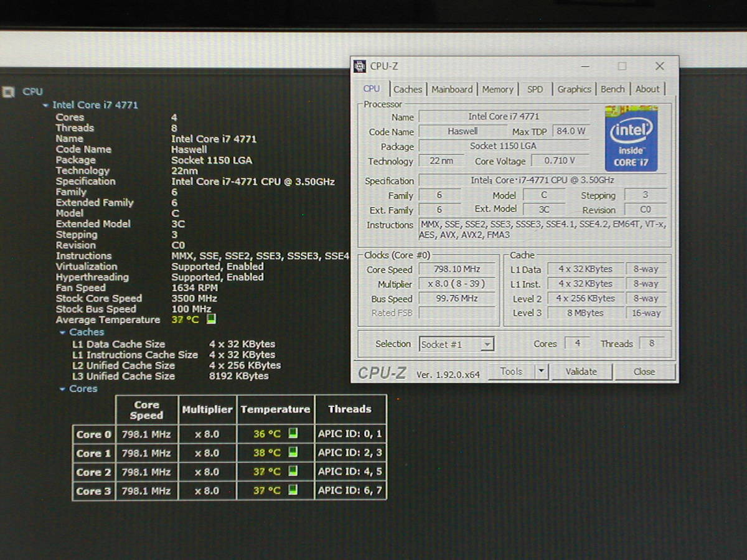The image size is (747, 560).
Task: Click the Tools button
Action: point(511,371)
